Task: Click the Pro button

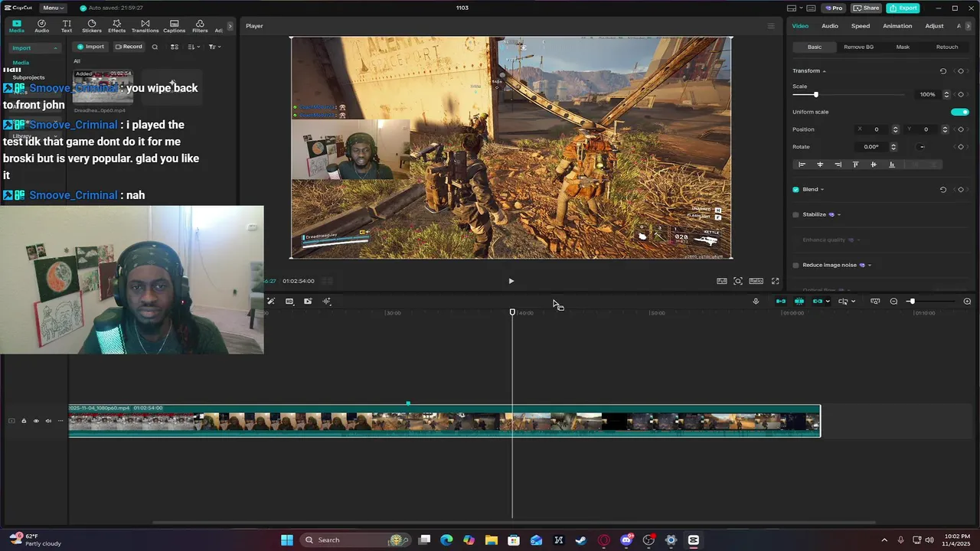Action: click(x=833, y=8)
